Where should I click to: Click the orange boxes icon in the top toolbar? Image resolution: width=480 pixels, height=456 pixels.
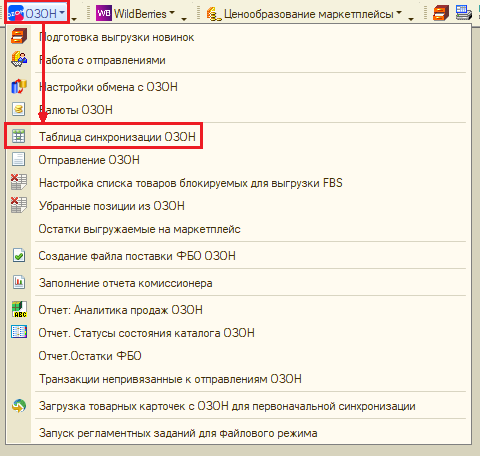[441, 13]
